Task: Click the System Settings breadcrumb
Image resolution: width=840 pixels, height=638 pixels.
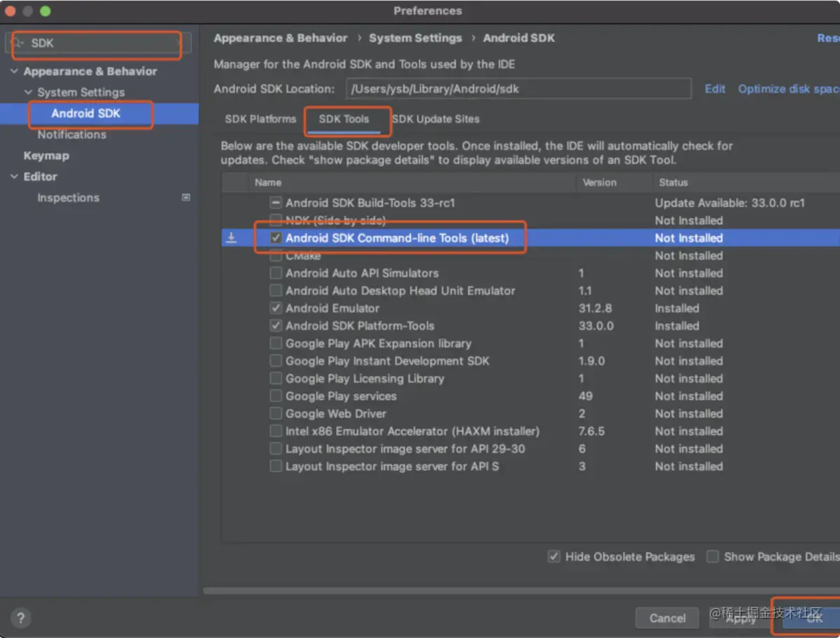Action: tap(416, 38)
